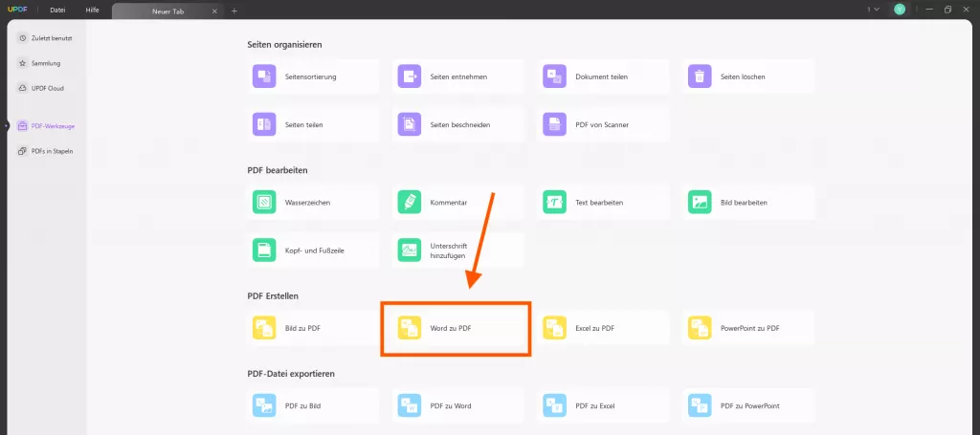The width and height of the screenshot is (980, 435).
Task: Click the Wasserzeichen label
Action: 307,203
